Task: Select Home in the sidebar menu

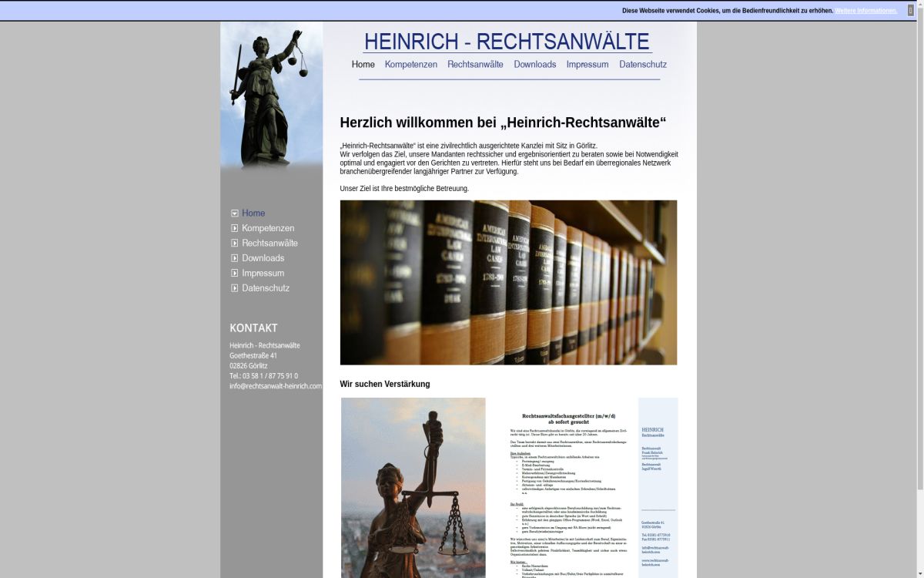Action: pyautogui.click(x=253, y=213)
